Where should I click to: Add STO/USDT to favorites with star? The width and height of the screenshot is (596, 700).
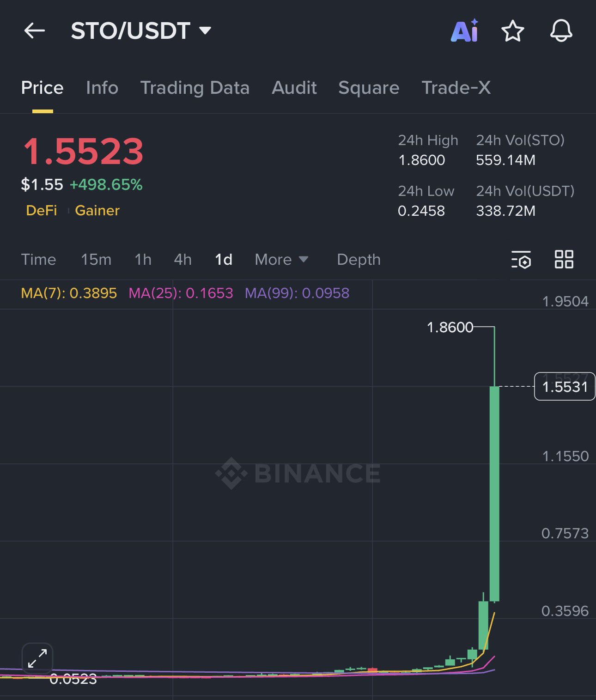(512, 31)
